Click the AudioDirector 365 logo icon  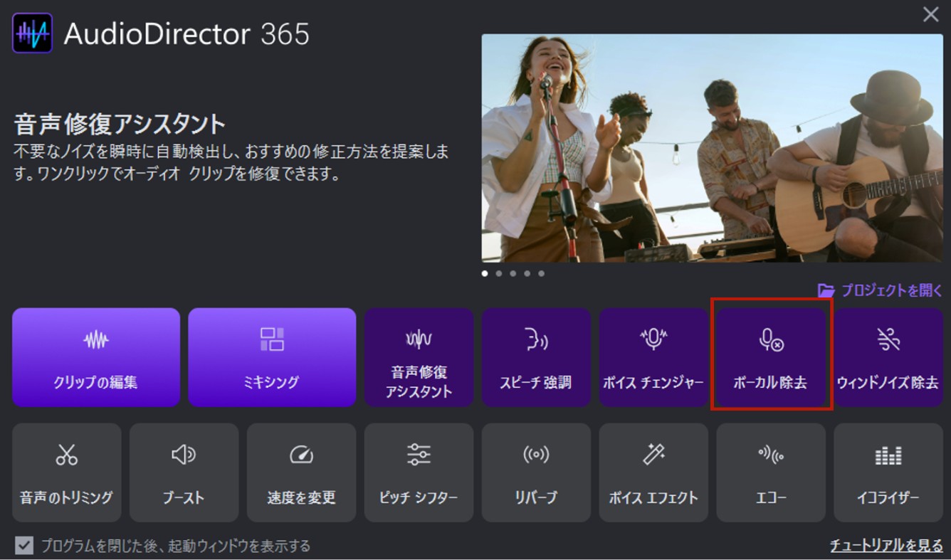[32, 33]
